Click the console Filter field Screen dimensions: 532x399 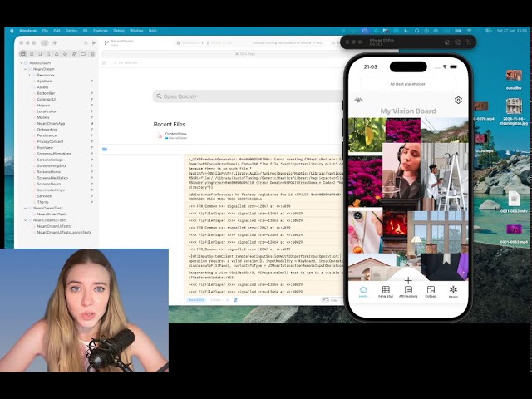click(332, 300)
